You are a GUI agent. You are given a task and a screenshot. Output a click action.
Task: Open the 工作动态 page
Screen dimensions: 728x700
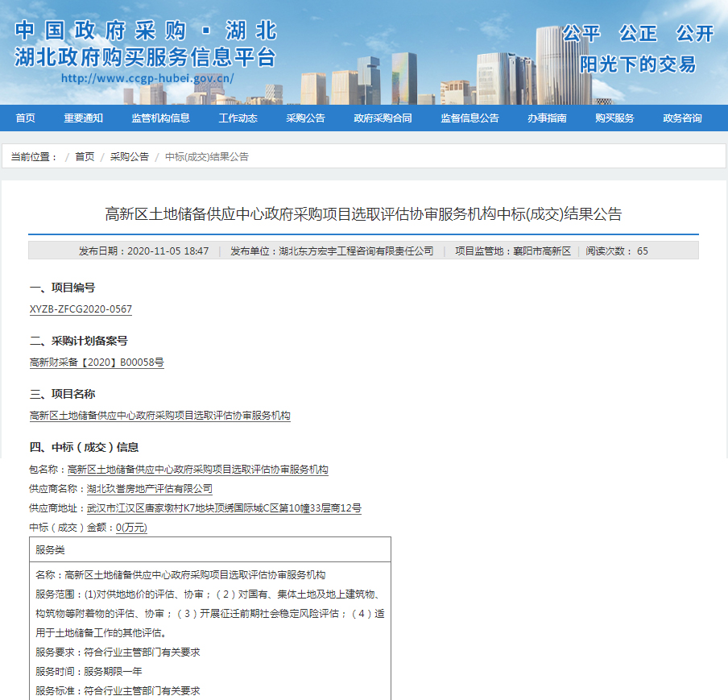(x=238, y=118)
